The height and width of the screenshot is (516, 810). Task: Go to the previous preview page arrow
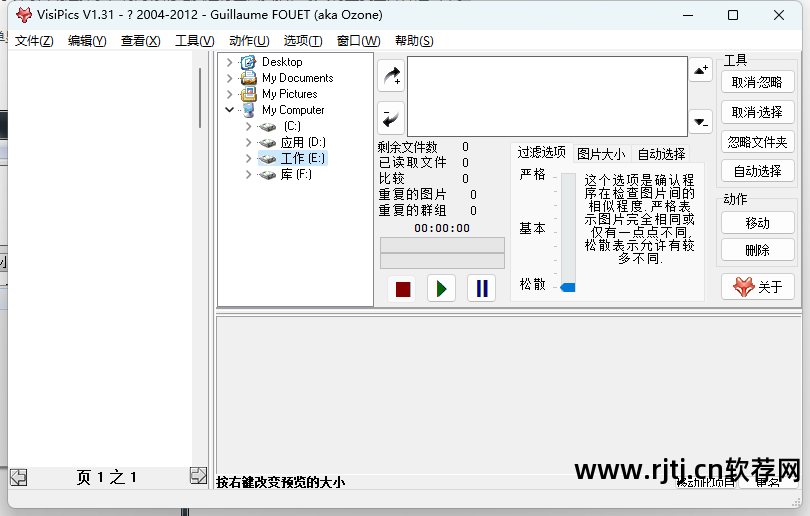pyautogui.click(x=19, y=477)
